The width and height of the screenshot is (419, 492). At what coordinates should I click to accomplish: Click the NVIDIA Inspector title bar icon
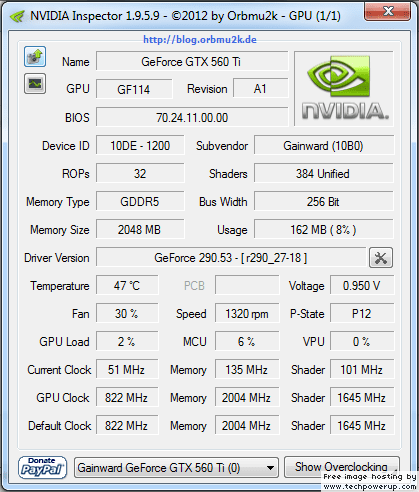click(17, 16)
